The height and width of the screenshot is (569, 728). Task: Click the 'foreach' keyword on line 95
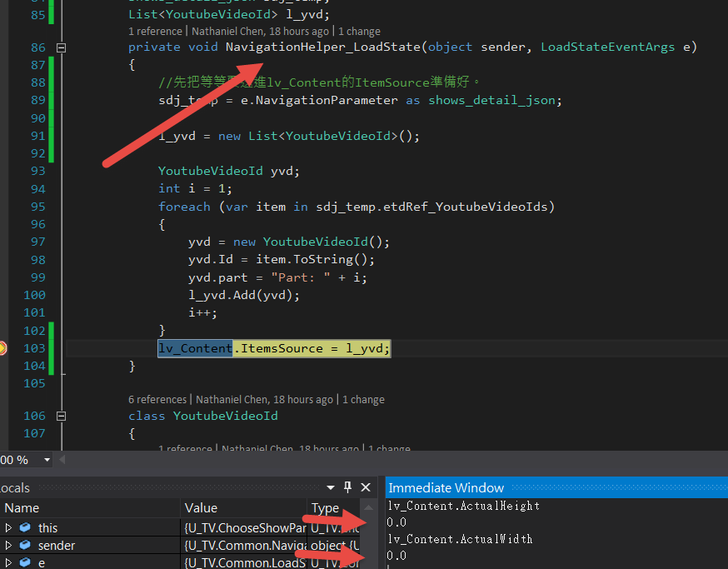(184, 207)
